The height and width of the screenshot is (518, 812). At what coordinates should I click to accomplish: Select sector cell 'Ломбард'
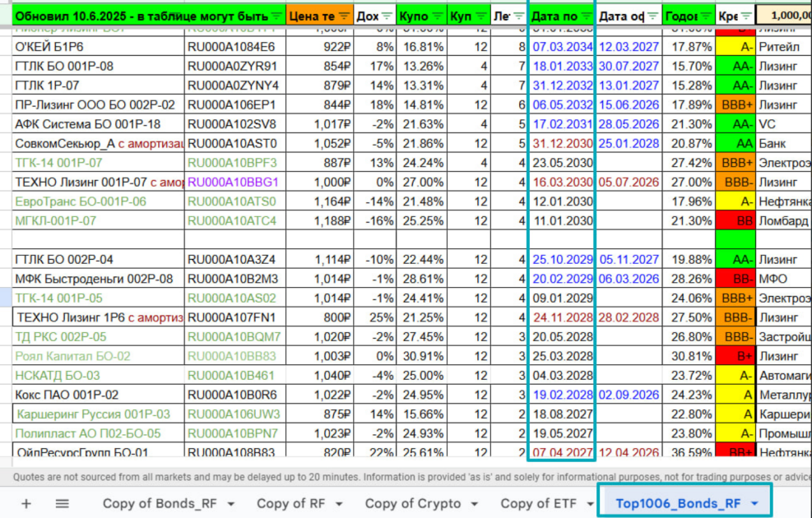point(783,221)
